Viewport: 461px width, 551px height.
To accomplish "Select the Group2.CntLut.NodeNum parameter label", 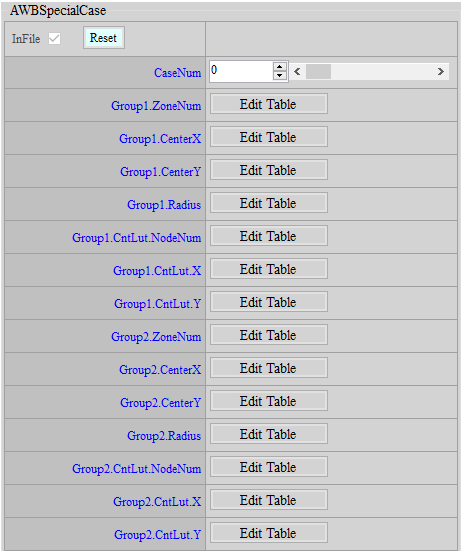I will click(137, 469).
